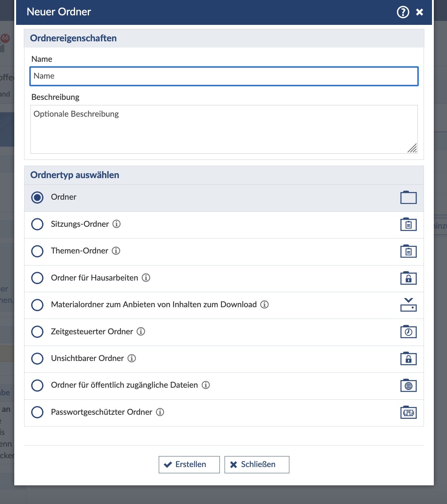This screenshot has width=447, height=504.
Task: Select the Sitzungs-Ordner radio button
Action: (37, 224)
